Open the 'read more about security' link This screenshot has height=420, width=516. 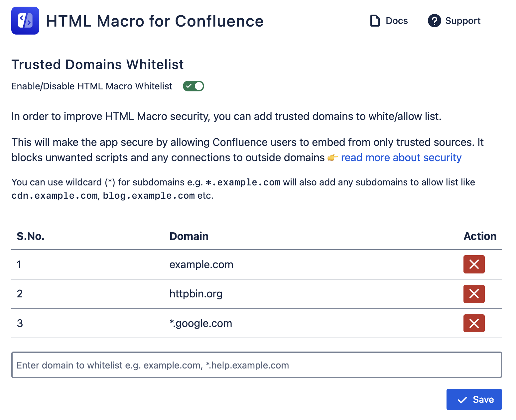(401, 157)
